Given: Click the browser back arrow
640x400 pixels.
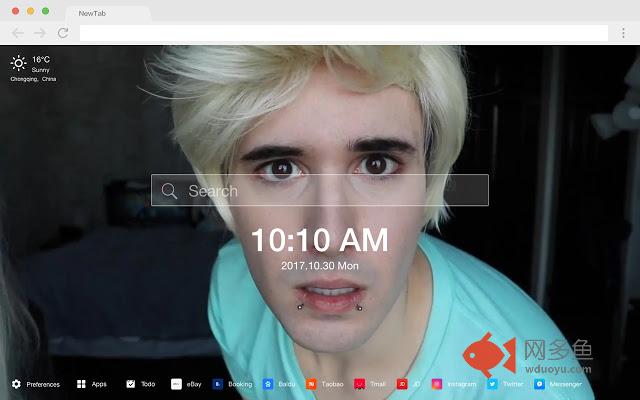Looking at the screenshot, I should coord(18,33).
